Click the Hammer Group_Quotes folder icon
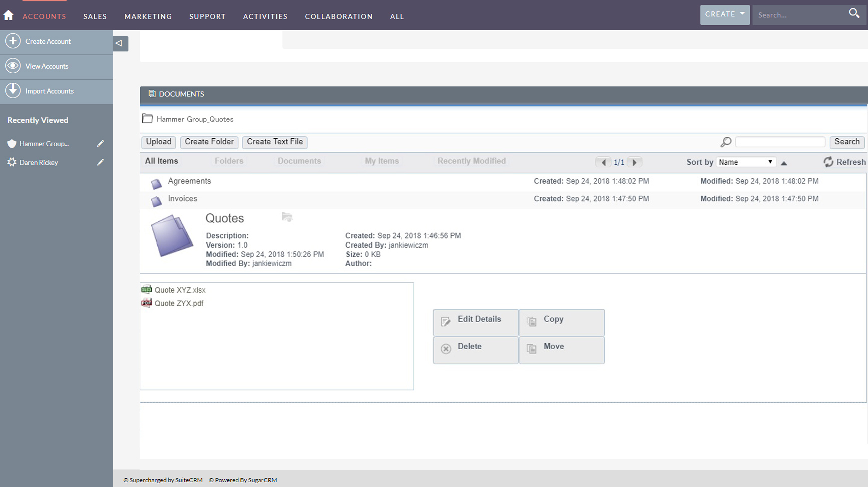 click(x=147, y=119)
